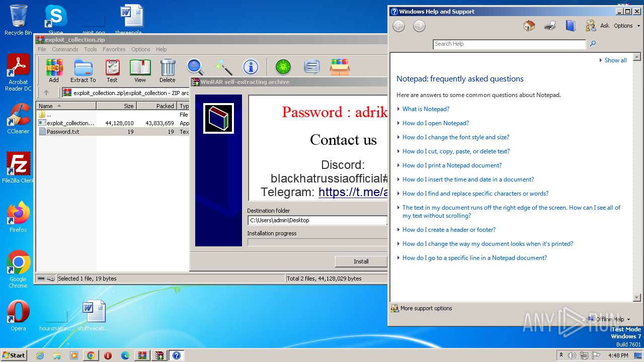644x362 pixels.
Task: Click the View file toolbar icon
Action: [140, 71]
